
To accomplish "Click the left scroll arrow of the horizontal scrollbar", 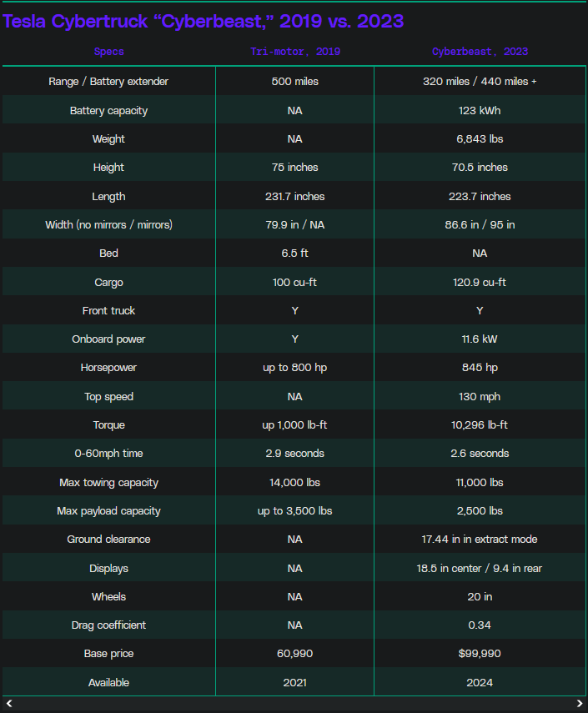I will click(9, 704).
